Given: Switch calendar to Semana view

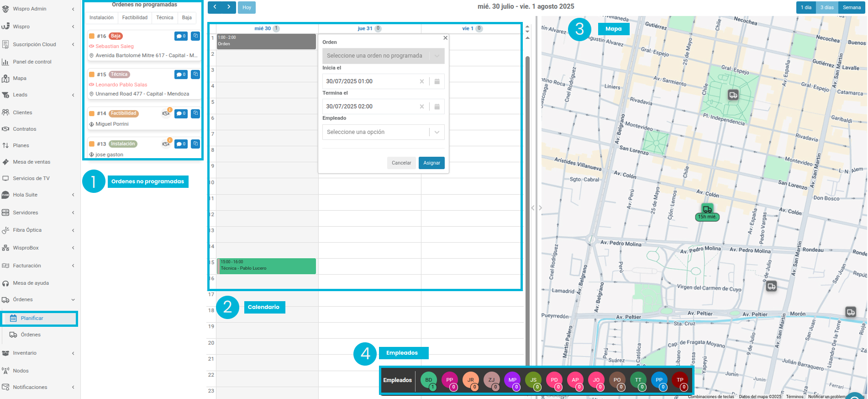Looking at the screenshot, I should tap(852, 7).
